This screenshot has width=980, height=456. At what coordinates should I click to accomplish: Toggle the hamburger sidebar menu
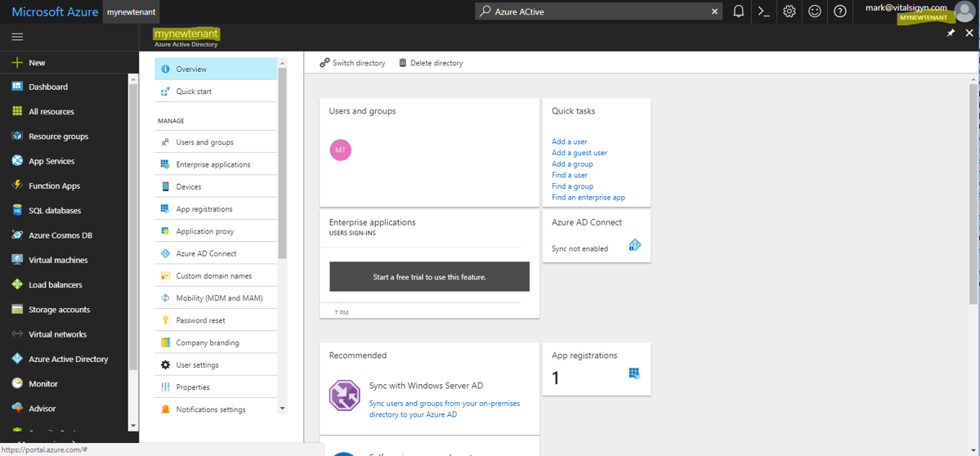click(17, 37)
